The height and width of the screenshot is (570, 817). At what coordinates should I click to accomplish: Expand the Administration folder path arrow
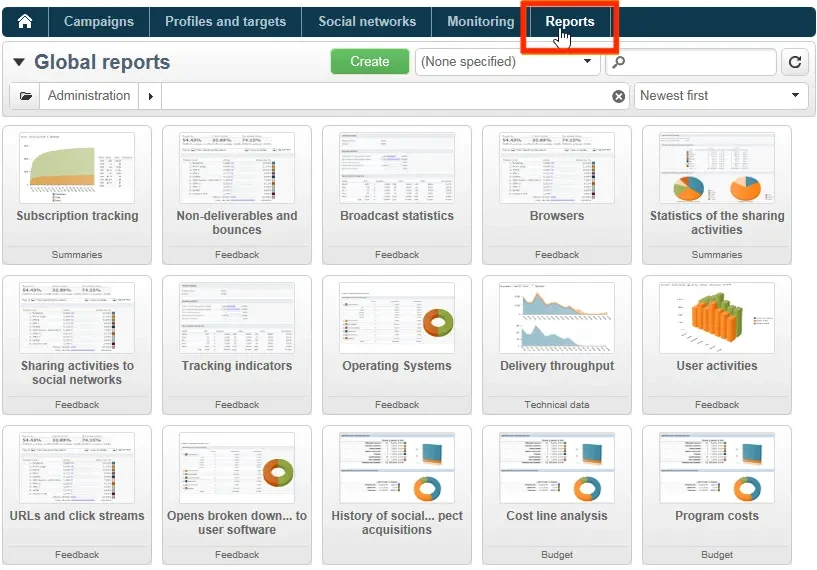click(151, 96)
